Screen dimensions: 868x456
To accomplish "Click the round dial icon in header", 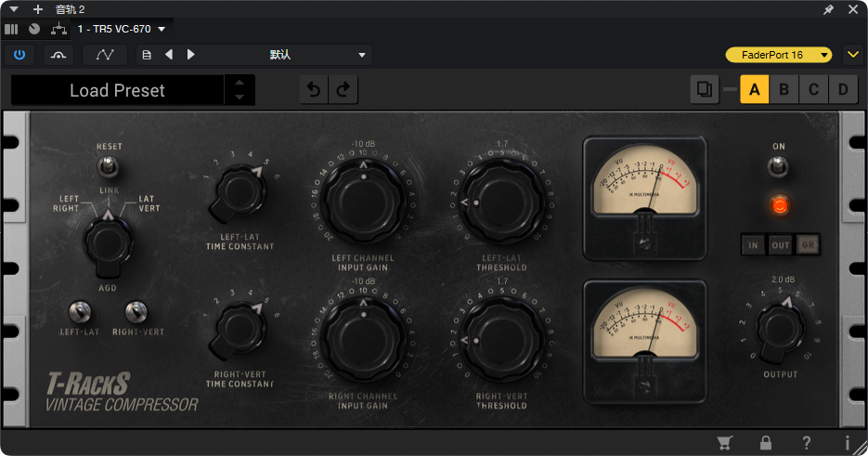I will point(34,29).
